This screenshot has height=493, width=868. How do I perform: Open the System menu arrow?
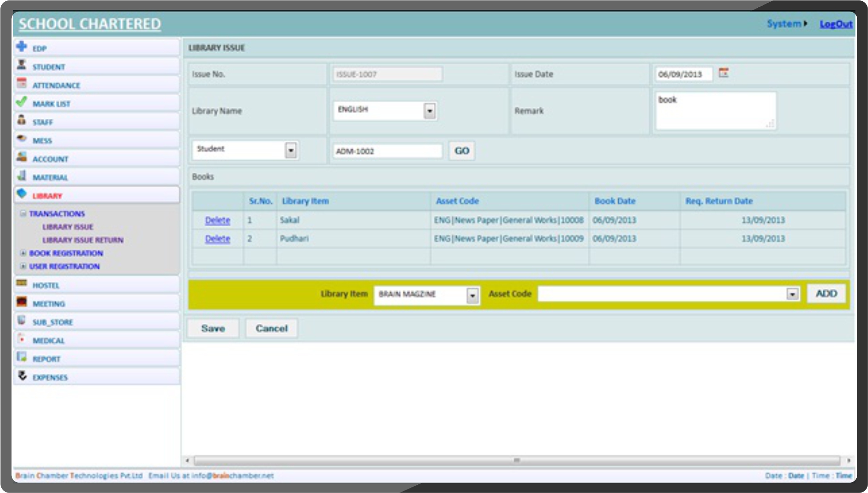pos(805,24)
